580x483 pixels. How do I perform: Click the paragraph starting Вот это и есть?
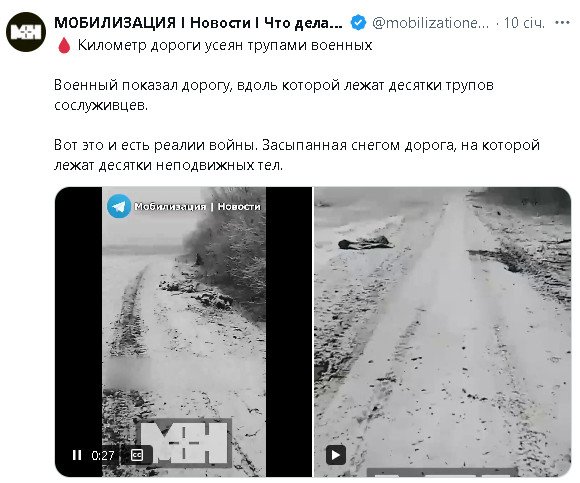297,155
